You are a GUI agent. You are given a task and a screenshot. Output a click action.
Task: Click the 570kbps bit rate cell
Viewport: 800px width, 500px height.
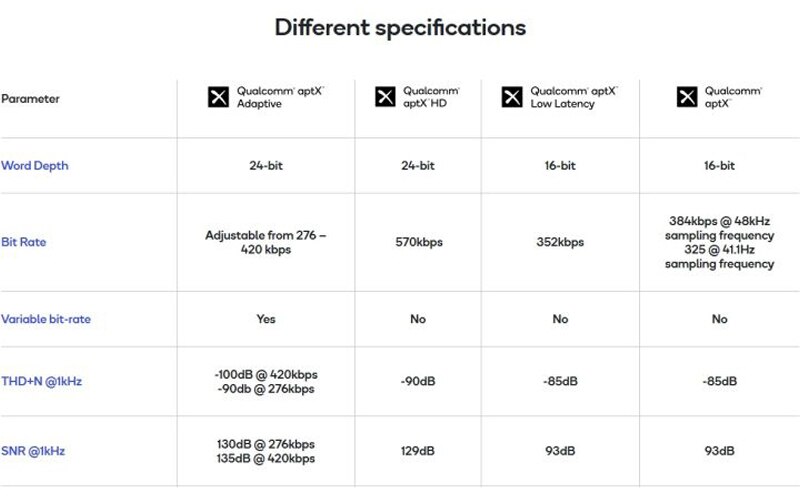[417, 242]
